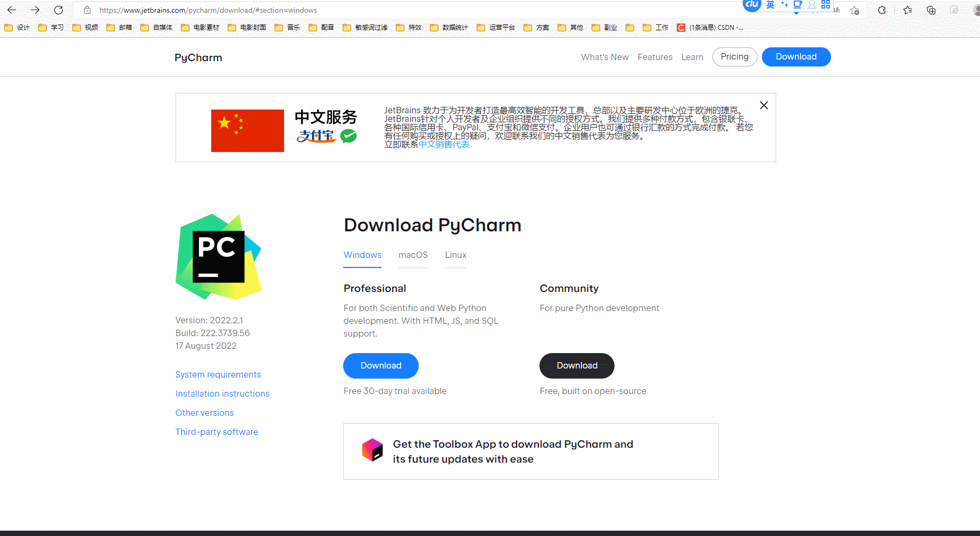Image resolution: width=980 pixels, height=536 pixels.
Task: Open the CSDN bookmark
Action: (x=710, y=28)
